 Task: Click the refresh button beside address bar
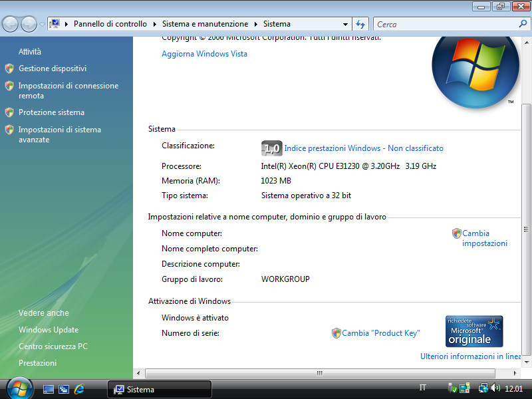(x=360, y=24)
